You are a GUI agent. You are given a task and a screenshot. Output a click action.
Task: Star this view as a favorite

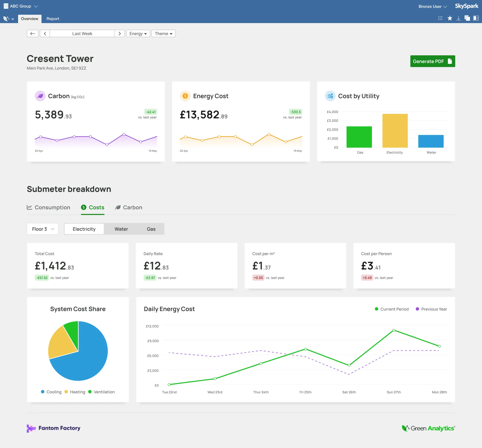coord(450,18)
